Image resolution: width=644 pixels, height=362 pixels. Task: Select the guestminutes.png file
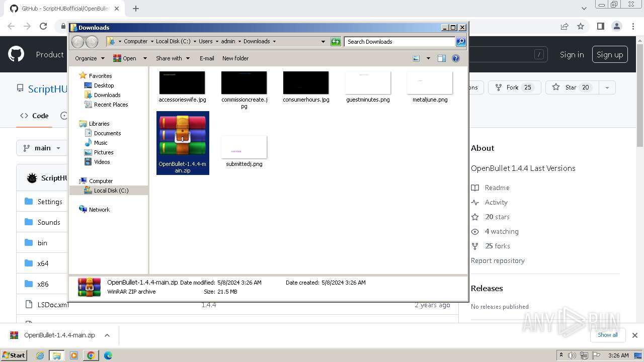(368, 86)
